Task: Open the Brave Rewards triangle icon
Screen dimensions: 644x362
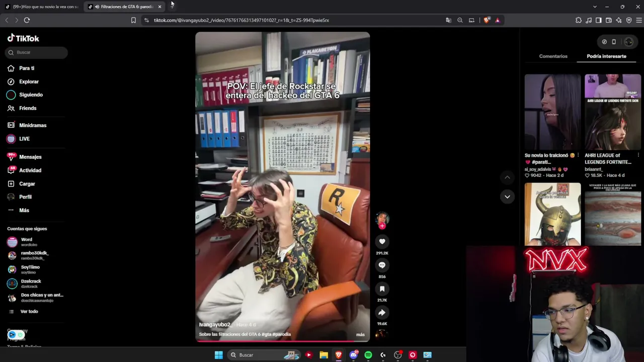Action: coord(498,20)
